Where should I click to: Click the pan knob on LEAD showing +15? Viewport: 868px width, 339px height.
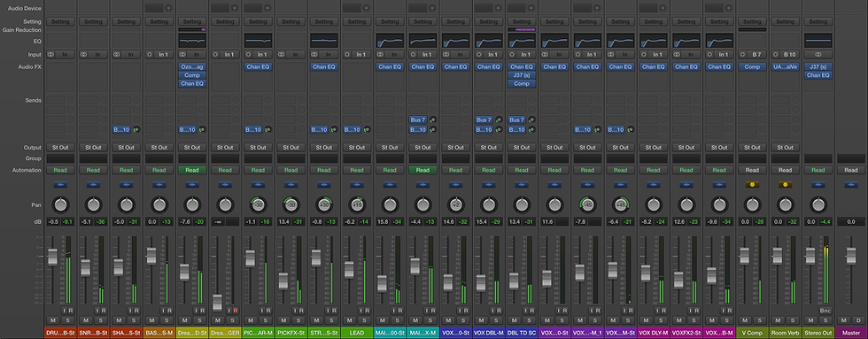point(357,205)
